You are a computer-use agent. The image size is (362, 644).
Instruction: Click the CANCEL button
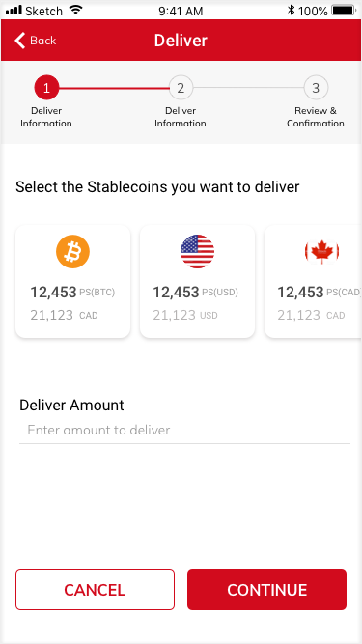[x=96, y=589]
